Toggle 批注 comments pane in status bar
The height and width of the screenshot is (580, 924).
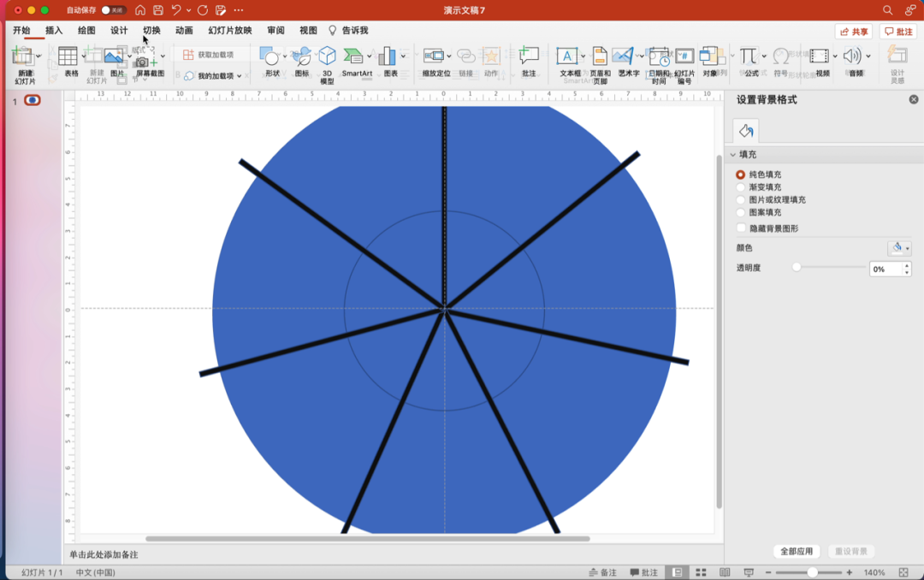pyautogui.click(x=643, y=572)
